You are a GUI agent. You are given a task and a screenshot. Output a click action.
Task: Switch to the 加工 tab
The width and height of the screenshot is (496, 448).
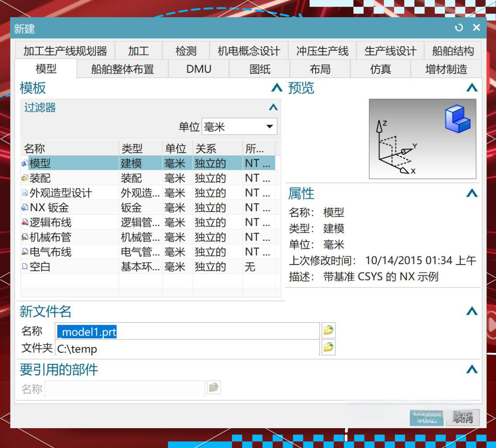coord(139,51)
